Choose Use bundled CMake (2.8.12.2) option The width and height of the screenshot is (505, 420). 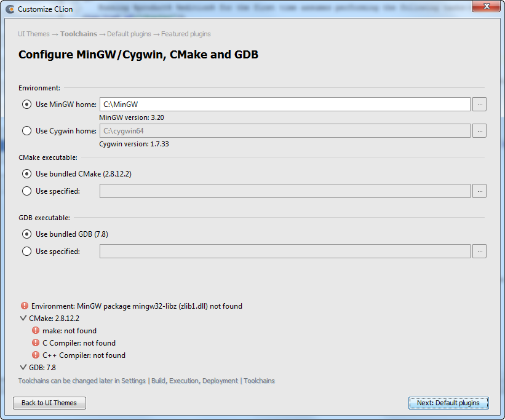click(x=26, y=174)
